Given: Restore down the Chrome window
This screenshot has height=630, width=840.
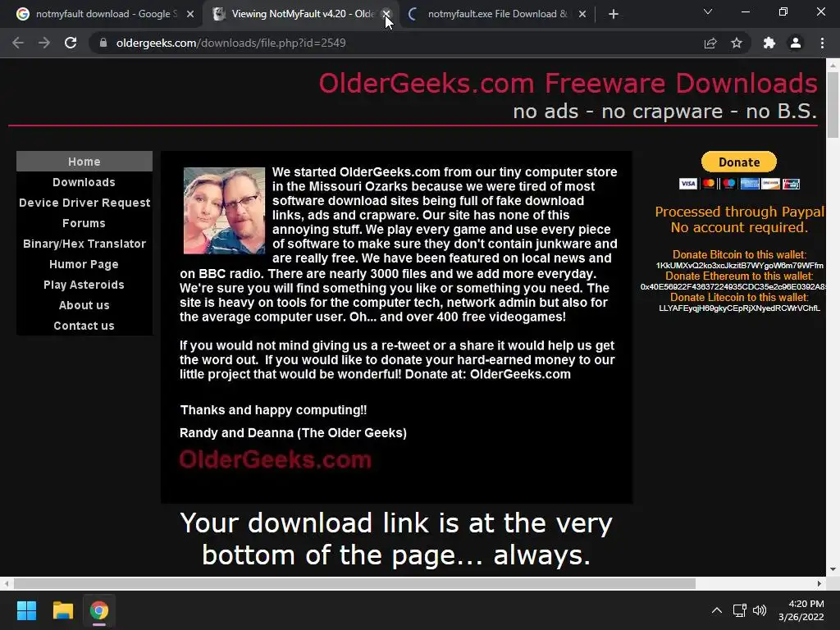Looking at the screenshot, I should 783,11.
